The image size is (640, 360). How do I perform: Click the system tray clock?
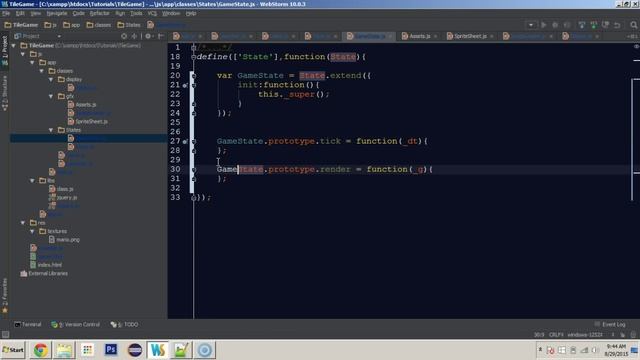(616, 350)
